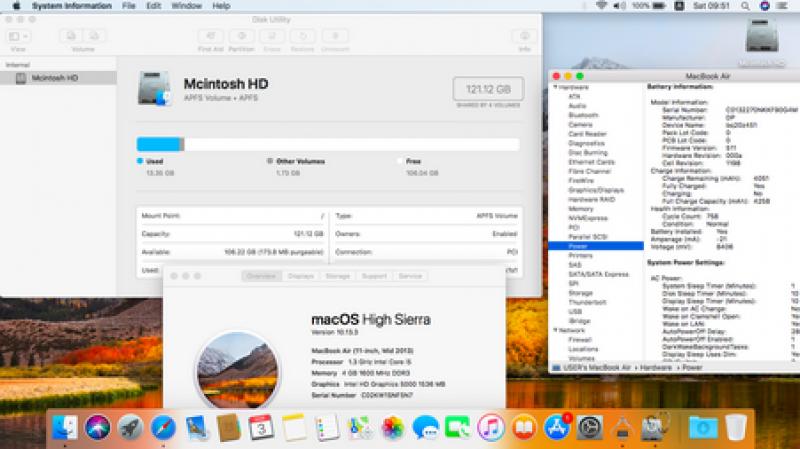This screenshot has height=449, width=800.
Task: Open the Edit menu
Action: (x=153, y=6)
